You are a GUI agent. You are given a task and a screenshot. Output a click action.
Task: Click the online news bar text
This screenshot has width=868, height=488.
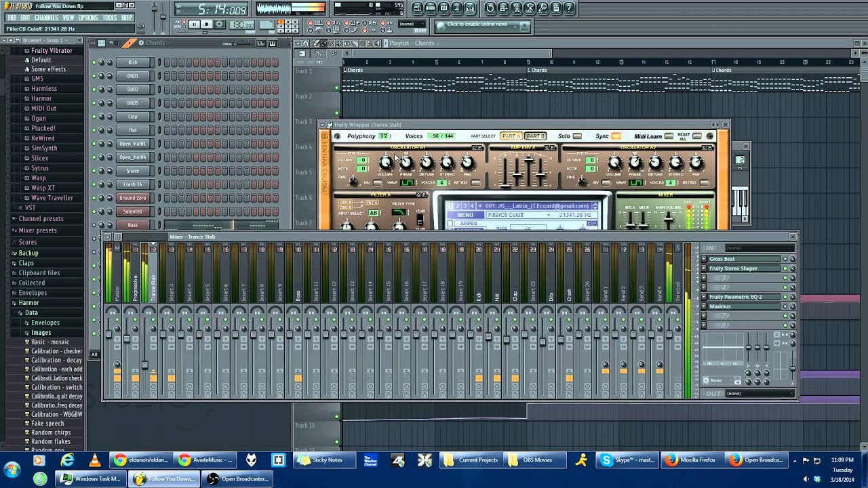pyautogui.click(x=477, y=24)
